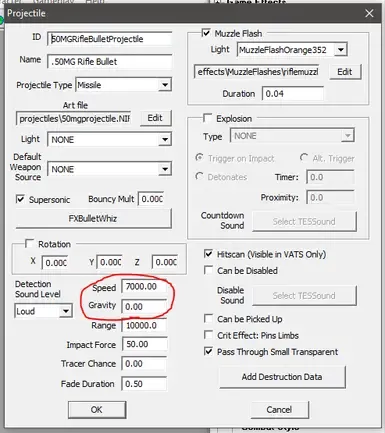Close the Projectile dialog
The image size is (385, 433).
click(369, 14)
